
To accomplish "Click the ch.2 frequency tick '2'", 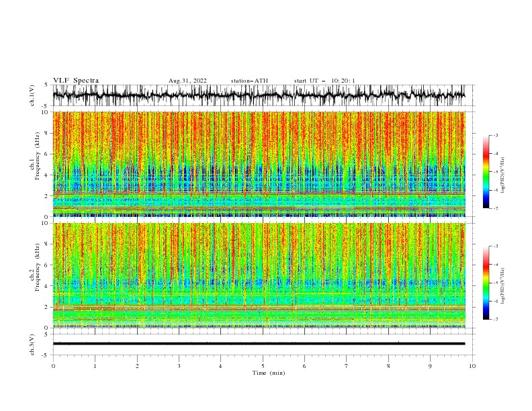I will point(47,307).
